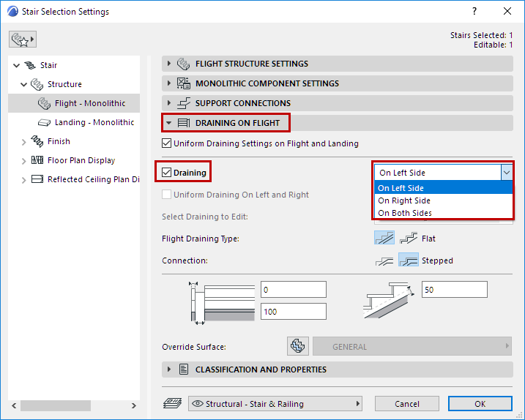Screen dimensions: 525x420
Task: Select On Right Side option
Action: click(404, 200)
